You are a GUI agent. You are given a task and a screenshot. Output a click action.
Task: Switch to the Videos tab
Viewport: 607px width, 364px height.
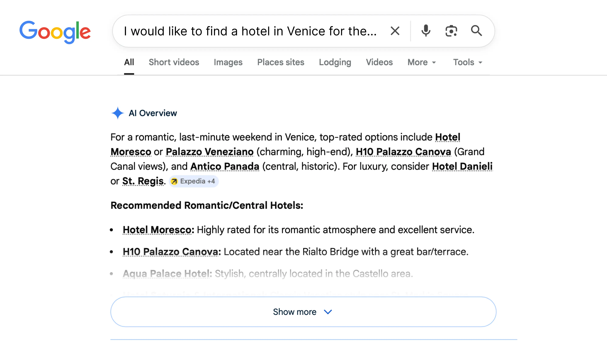(379, 62)
